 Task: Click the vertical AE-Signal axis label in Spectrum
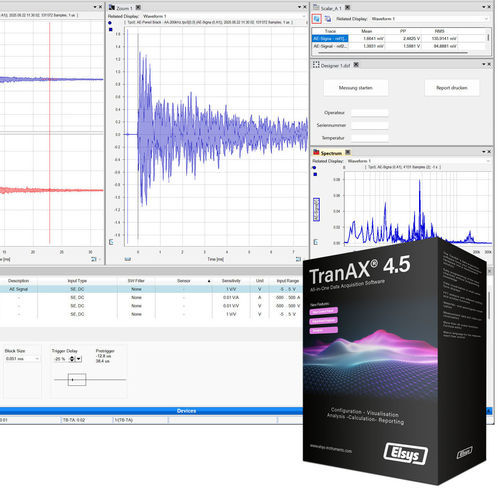point(317,210)
